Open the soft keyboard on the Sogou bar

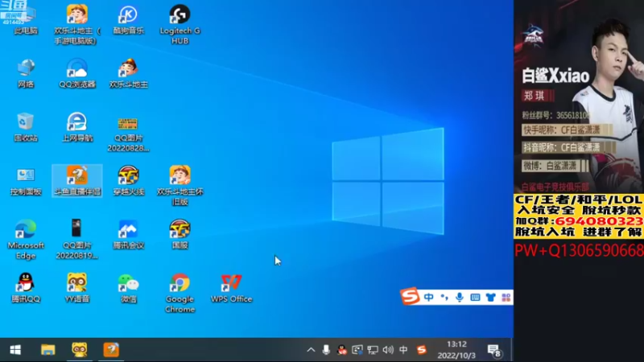coord(475,297)
